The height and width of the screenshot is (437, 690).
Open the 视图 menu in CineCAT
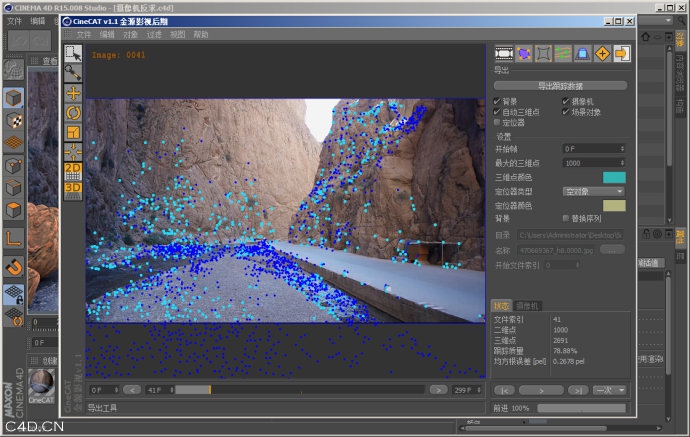click(x=177, y=35)
